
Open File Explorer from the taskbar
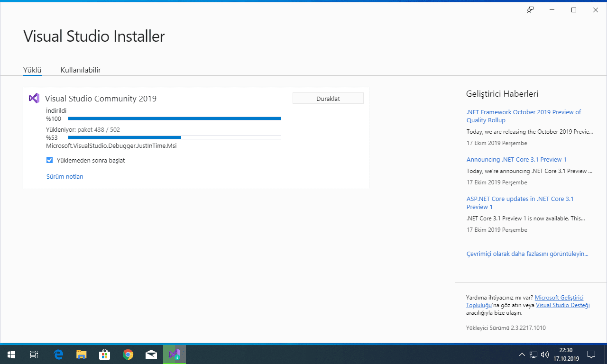coord(82,354)
